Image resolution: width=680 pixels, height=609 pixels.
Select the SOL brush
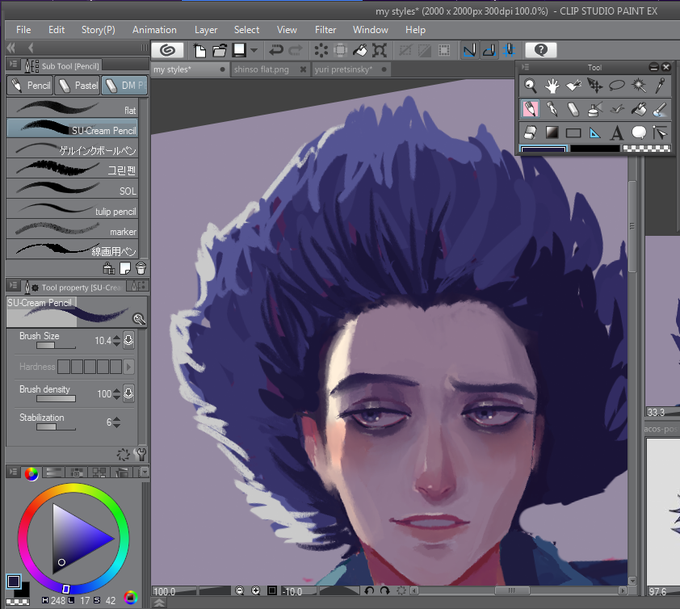(72, 189)
